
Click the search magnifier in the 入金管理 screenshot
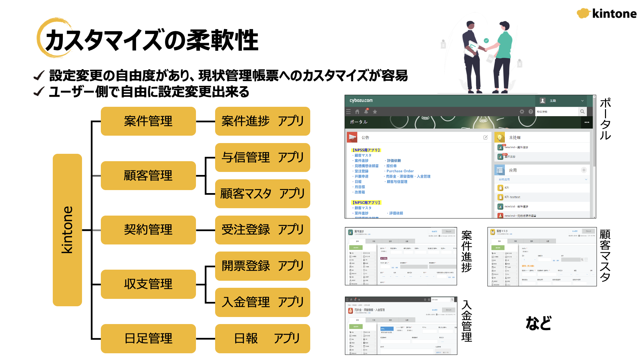coord(452,299)
